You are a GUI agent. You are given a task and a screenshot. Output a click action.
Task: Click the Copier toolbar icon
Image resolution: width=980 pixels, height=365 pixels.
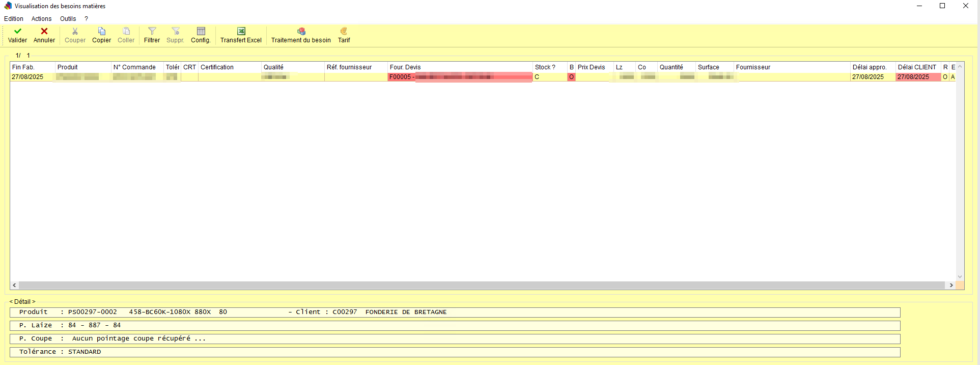coord(101,32)
